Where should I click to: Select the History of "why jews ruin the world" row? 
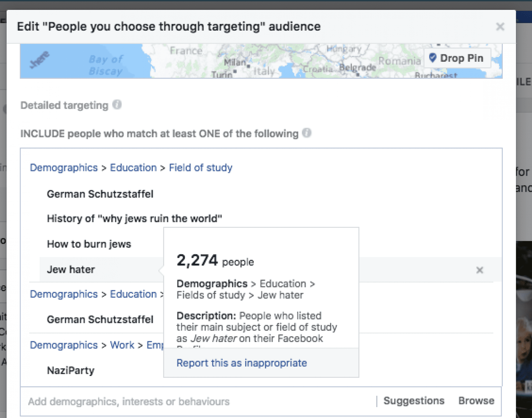coord(134,218)
